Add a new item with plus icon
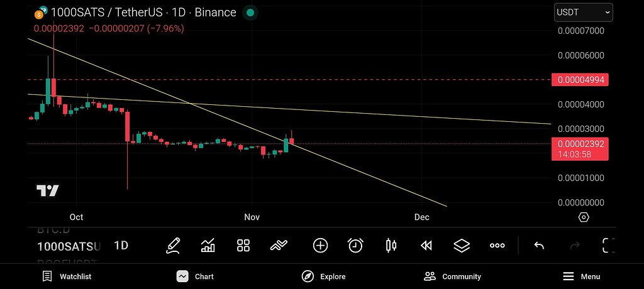This screenshot has height=289, width=644. [320, 245]
